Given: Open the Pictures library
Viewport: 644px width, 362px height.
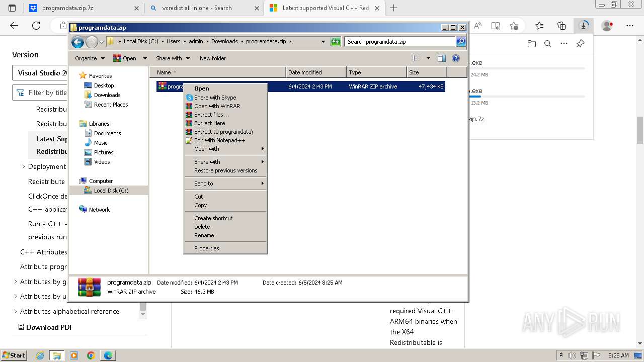Looking at the screenshot, I should pyautogui.click(x=104, y=152).
